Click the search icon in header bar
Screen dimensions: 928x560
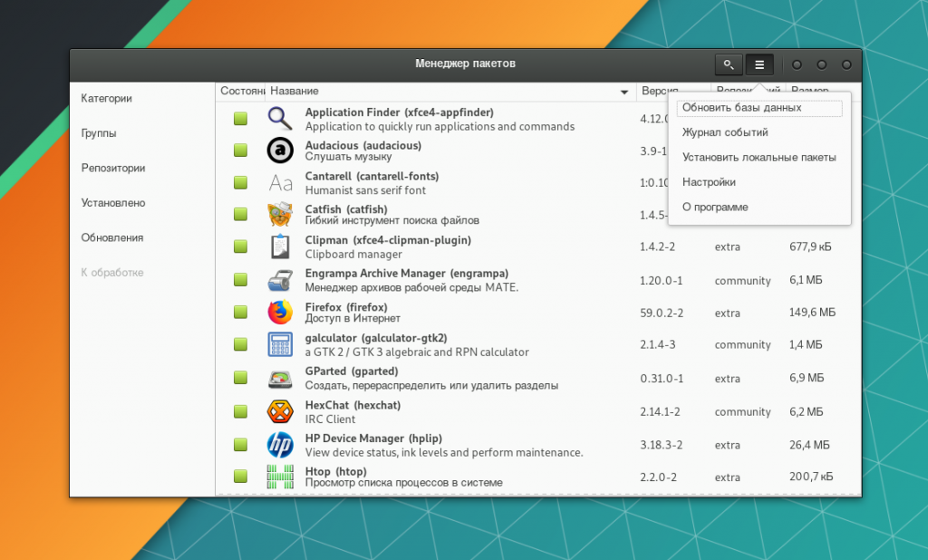coord(728,64)
